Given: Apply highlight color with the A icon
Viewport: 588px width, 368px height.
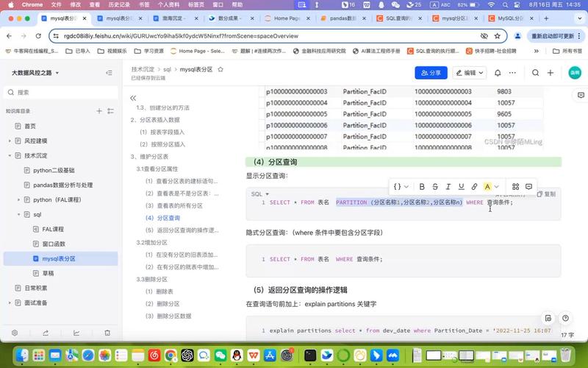Looking at the screenshot, I should pos(487,187).
